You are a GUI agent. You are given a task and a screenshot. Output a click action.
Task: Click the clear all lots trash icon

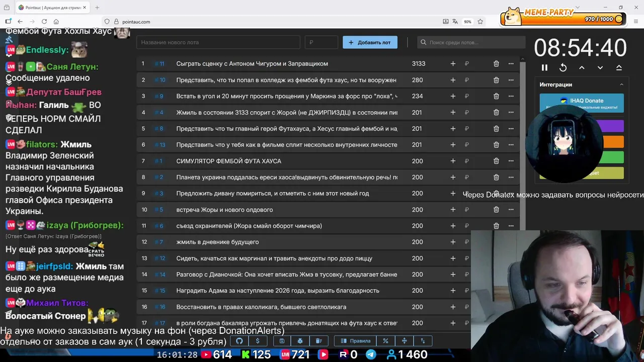click(318, 341)
